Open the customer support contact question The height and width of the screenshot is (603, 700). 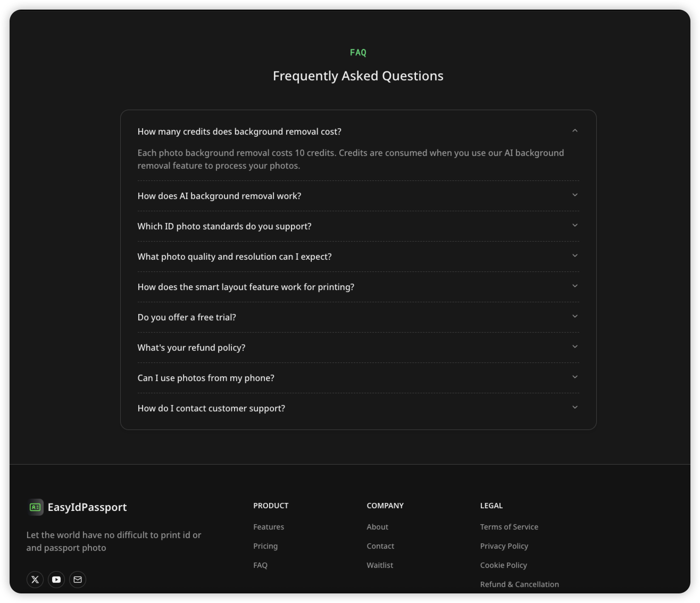(x=358, y=408)
